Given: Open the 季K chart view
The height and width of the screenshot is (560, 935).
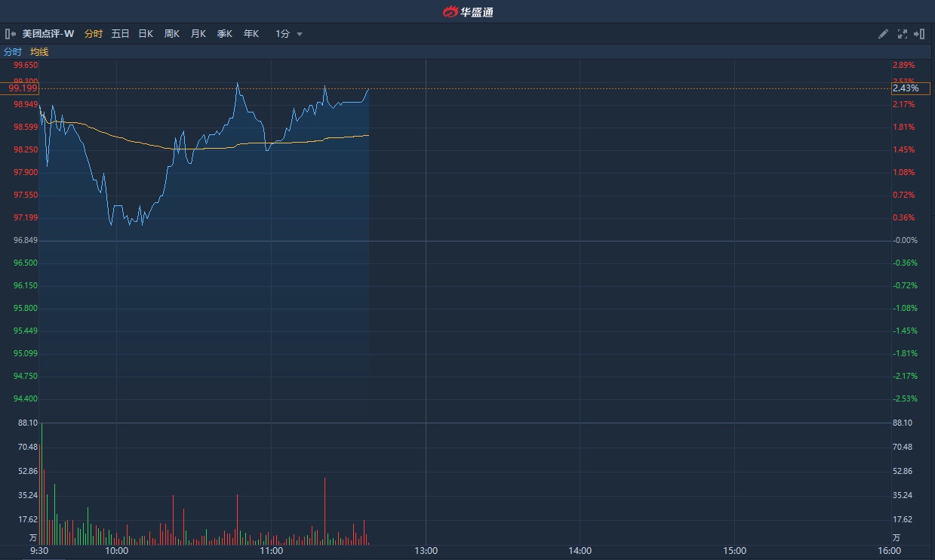Looking at the screenshot, I should pos(225,34).
